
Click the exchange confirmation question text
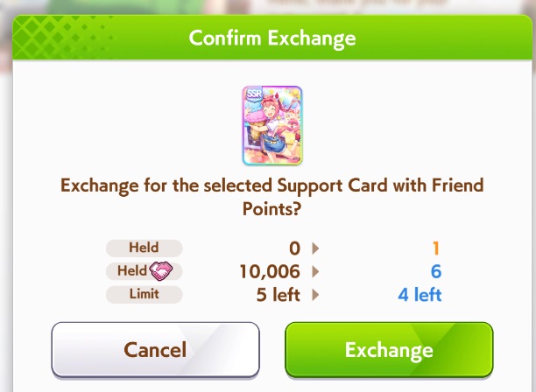pyautogui.click(x=272, y=197)
